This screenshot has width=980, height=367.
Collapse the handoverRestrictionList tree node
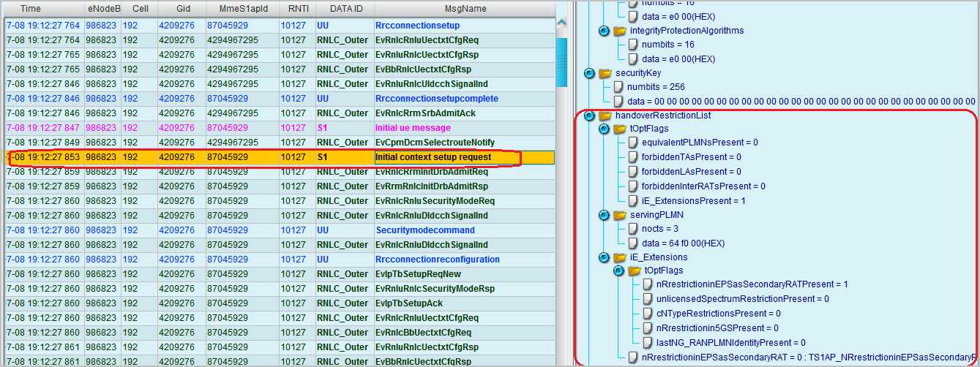589,116
